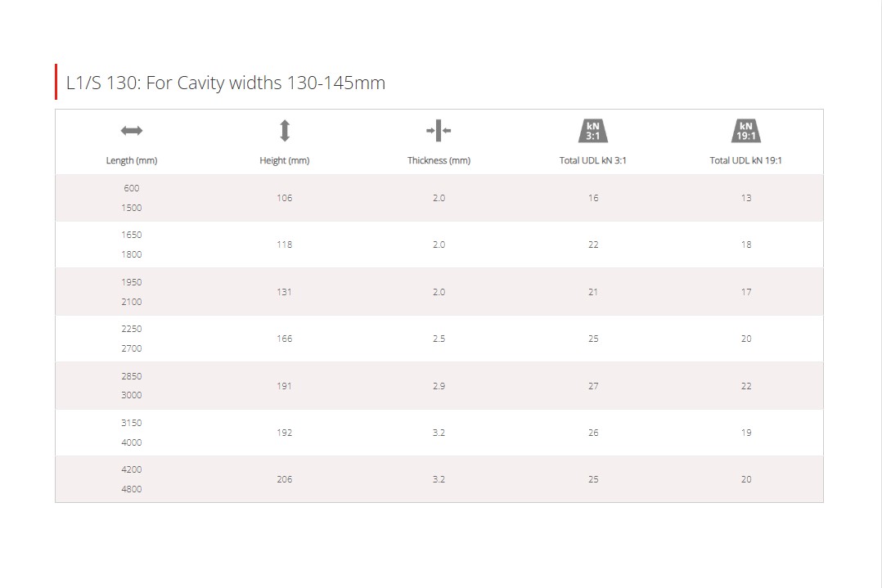
Task: Click thickness value 2.5
Action: point(439,339)
